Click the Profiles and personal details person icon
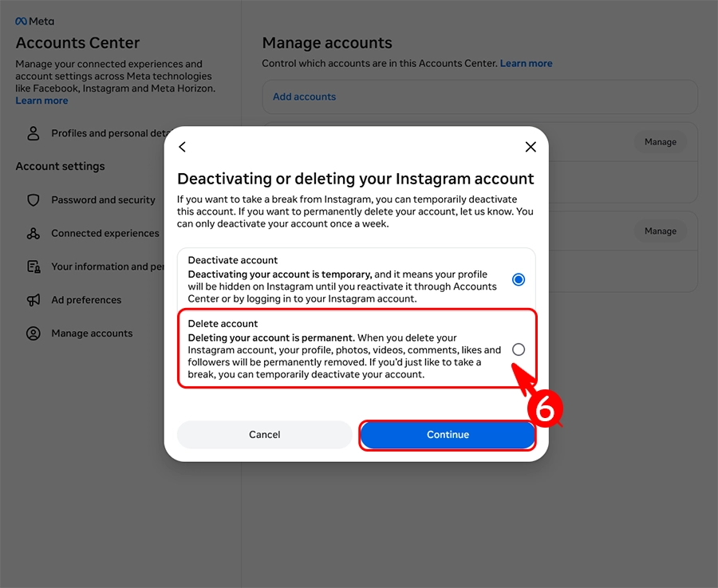Image resolution: width=718 pixels, height=588 pixels. [x=34, y=133]
